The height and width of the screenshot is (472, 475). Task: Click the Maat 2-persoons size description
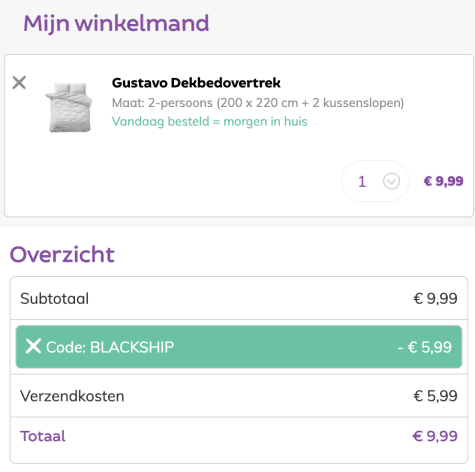258,103
